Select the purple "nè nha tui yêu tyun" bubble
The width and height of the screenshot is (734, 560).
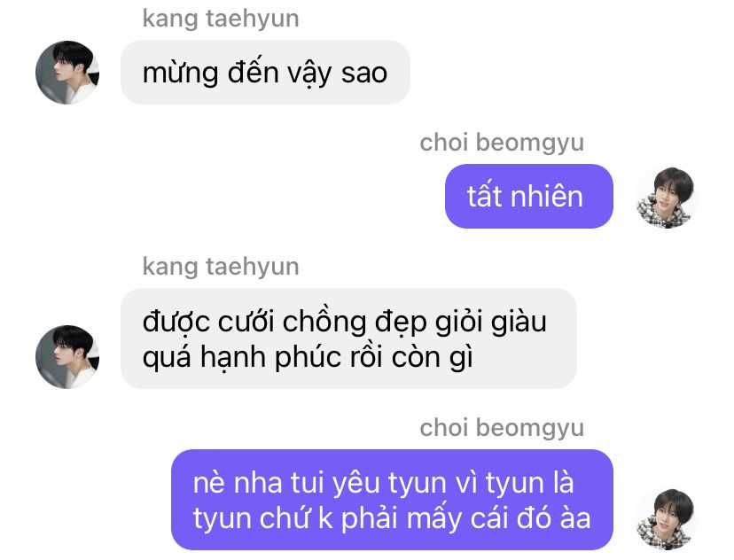click(393, 500)
